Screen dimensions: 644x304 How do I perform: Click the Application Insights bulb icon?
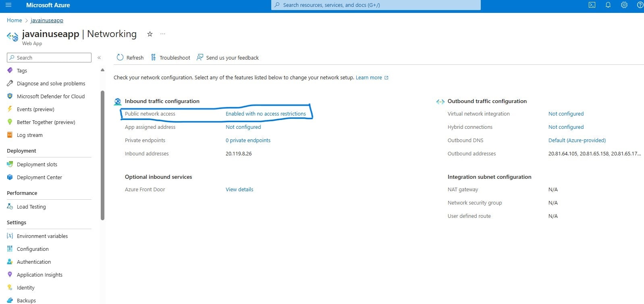click(10, 275)
